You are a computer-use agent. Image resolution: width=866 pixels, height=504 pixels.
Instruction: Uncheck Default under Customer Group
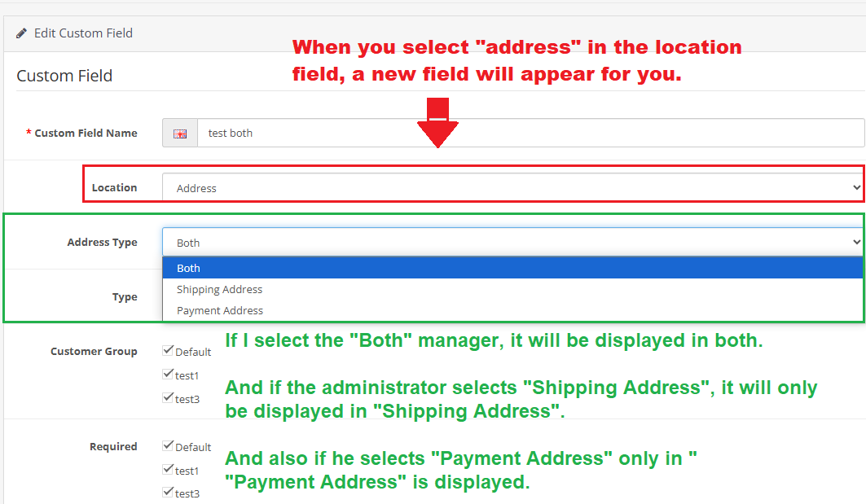click(168, 351)
